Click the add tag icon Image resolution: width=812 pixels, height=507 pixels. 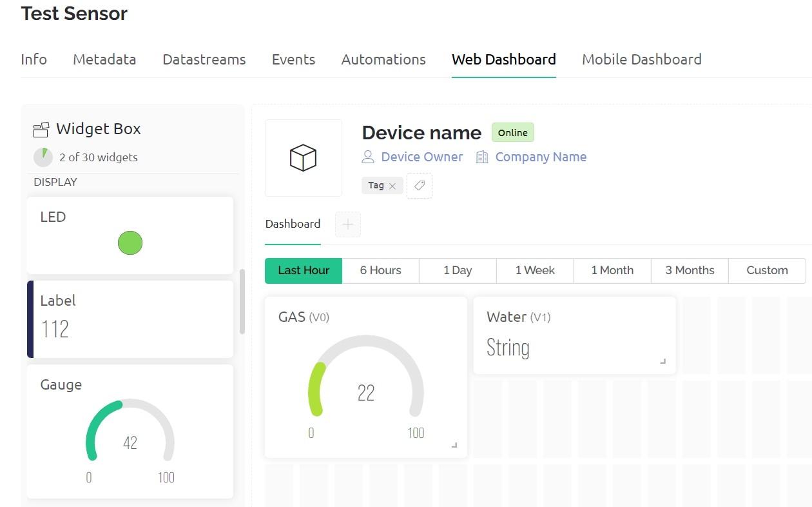tap(419, 186)
